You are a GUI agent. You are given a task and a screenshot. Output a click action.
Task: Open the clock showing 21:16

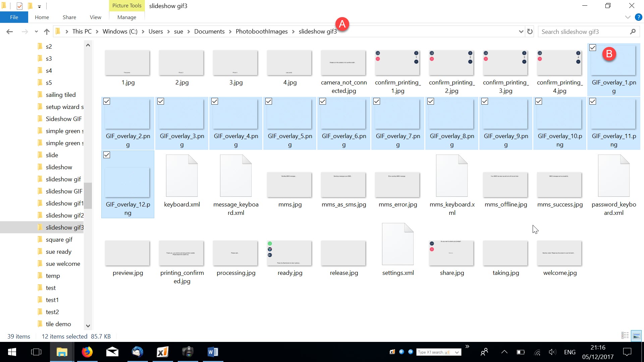(x=598, y=348)
